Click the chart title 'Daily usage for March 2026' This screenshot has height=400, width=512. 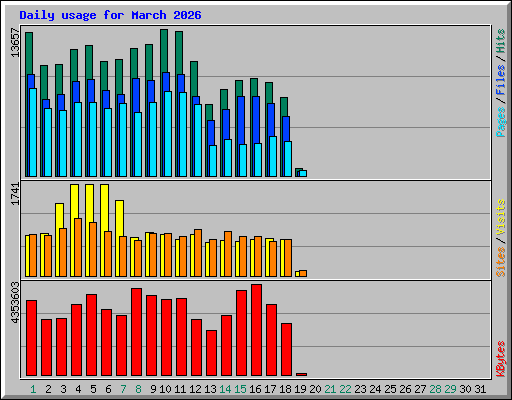point(110,15)
